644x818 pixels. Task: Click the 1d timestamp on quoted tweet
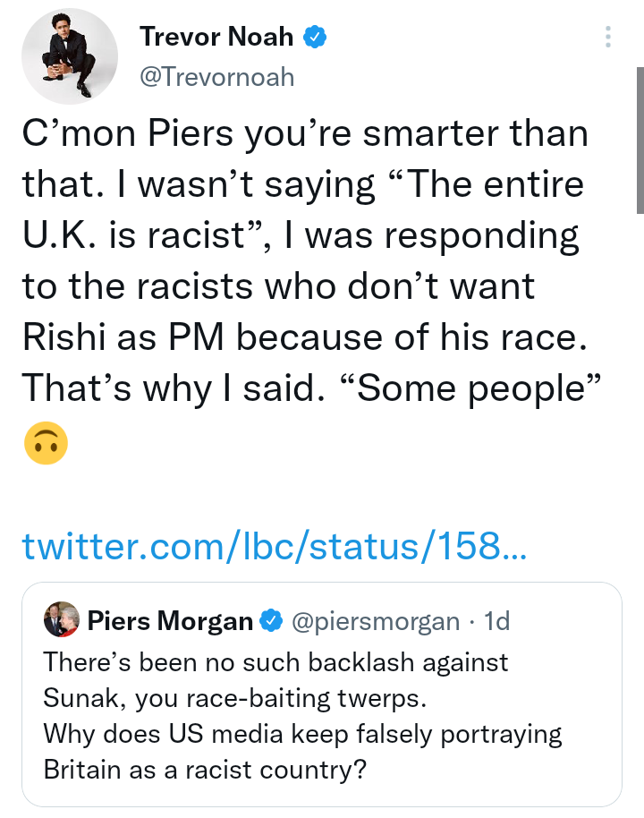point(496,621)
